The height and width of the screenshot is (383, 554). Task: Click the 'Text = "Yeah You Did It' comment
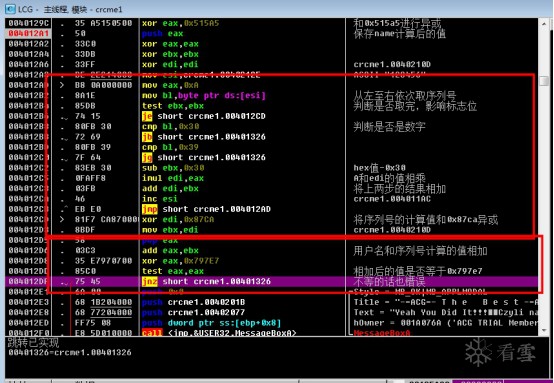click(x=446, y=312)
